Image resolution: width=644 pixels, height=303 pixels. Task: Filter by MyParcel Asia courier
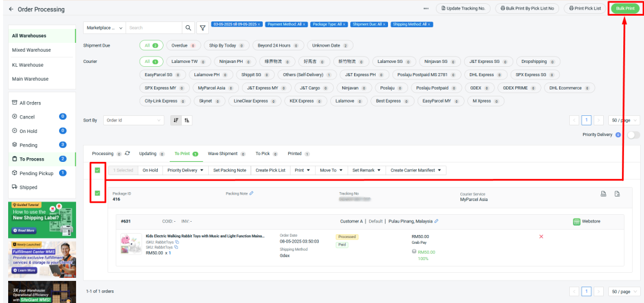[x=216, y=88]
